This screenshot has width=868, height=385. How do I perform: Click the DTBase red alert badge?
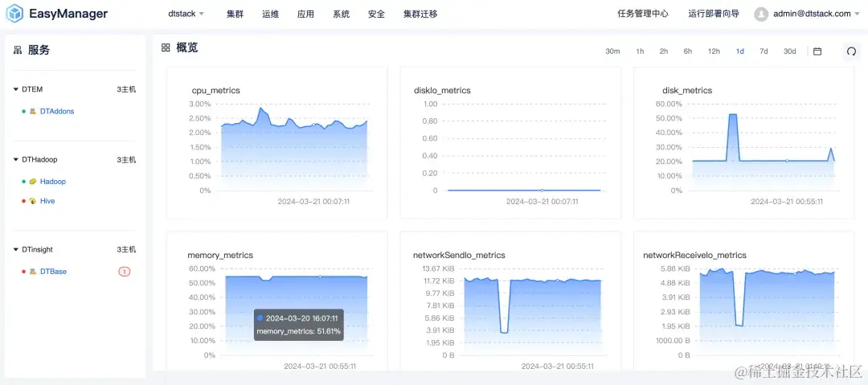point(125,272)
